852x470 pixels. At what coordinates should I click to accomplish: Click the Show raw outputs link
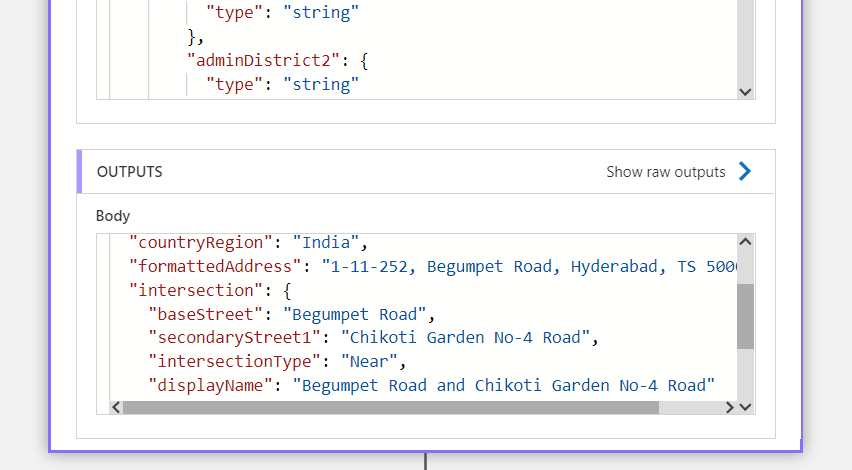click(x=665, y=172)
